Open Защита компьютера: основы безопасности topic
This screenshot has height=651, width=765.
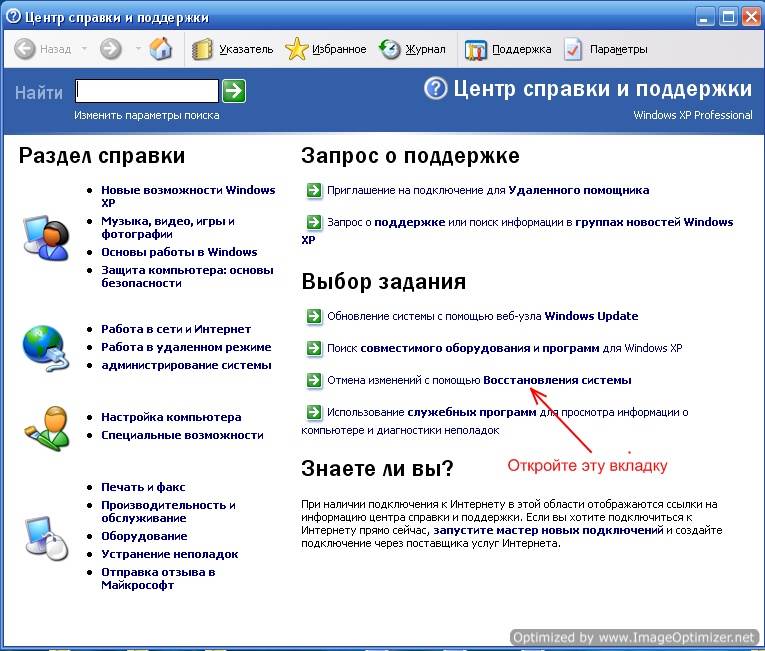pos(187,277)
